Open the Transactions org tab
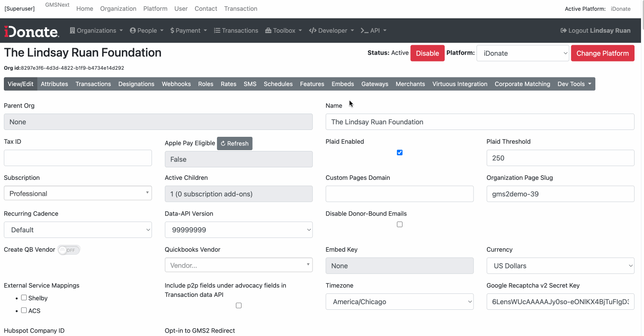Screen dimensions: 644x336 click(x=93, y=84)
